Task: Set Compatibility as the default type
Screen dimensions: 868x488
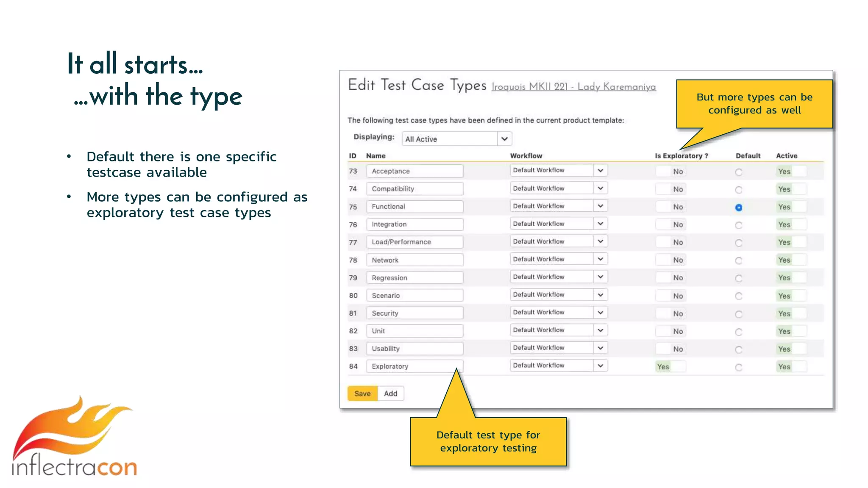Action: click(x=739, y=190)
